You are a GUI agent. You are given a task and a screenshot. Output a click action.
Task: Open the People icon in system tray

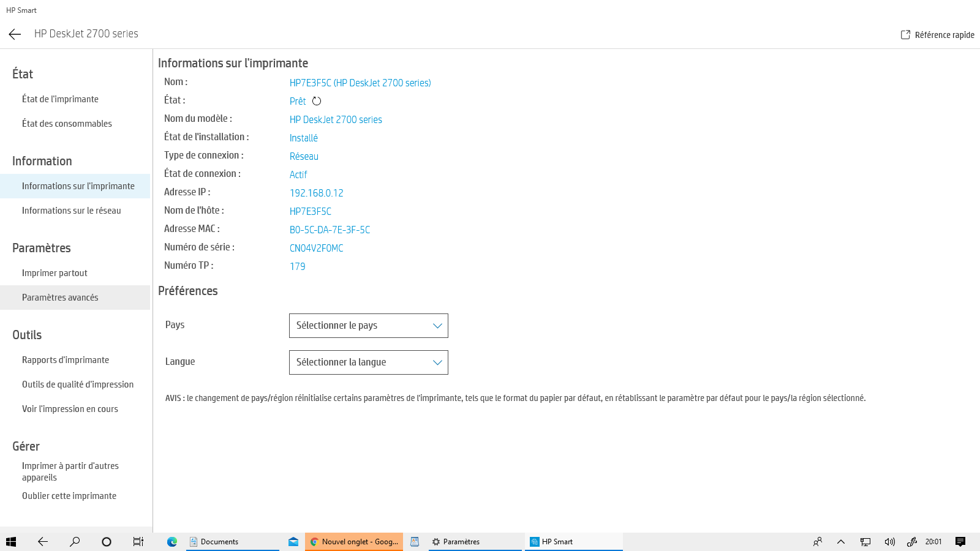(x=818, y=542)
